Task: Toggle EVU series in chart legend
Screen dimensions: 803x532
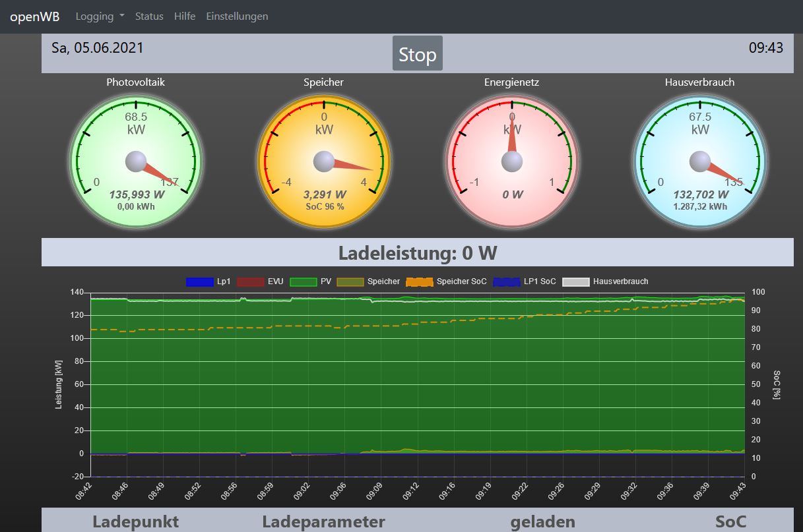Action: tap(262, 281)
